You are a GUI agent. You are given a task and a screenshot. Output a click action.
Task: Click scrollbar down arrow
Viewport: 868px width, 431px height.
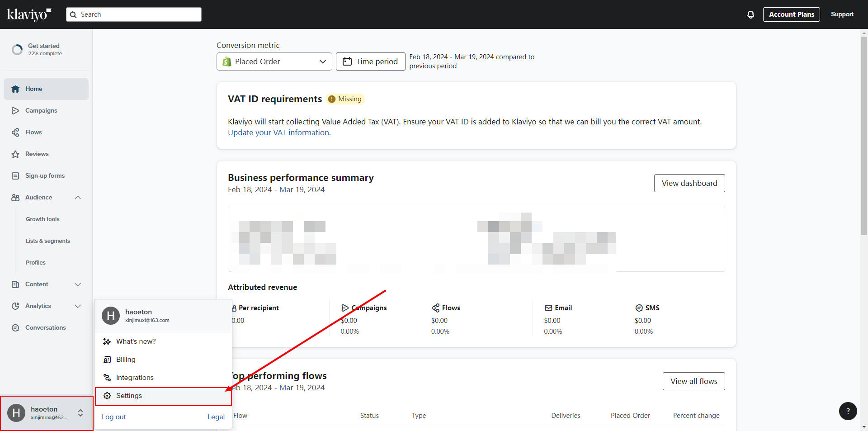pyautogui.click(x=864, y=427)
